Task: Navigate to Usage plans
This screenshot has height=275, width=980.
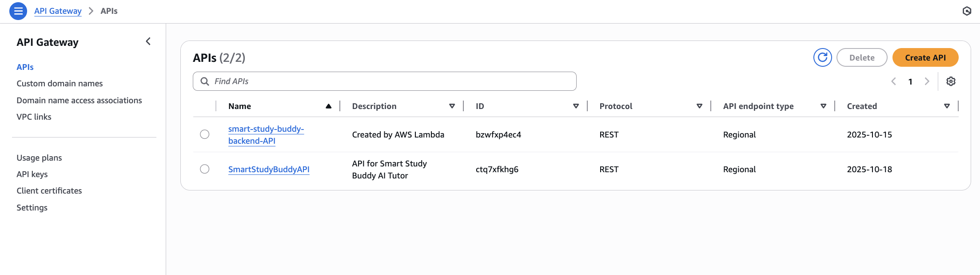Action: click(x=39, y=158)
